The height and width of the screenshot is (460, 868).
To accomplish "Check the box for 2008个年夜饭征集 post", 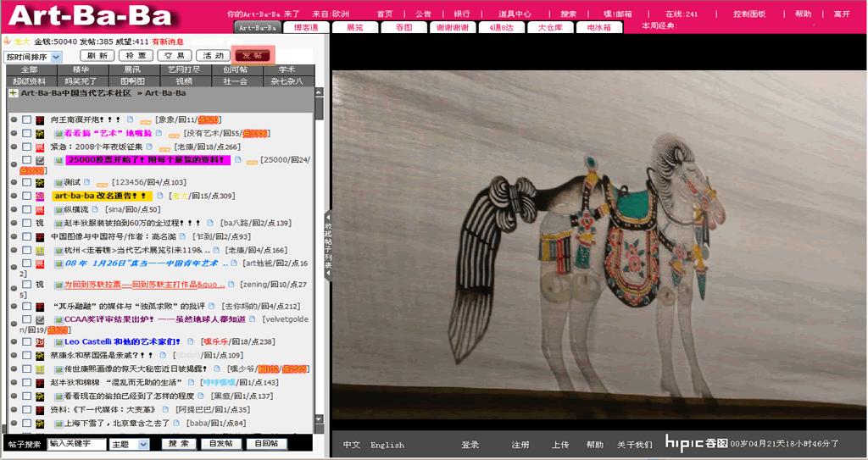I will [x=26, y=147].
